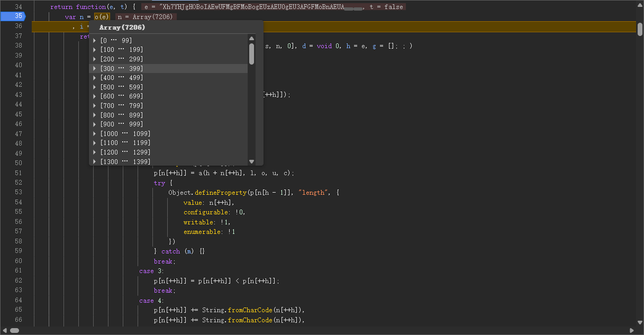Click line number 34 in gutter
644x335 pixels.
[x=19, y=7]
